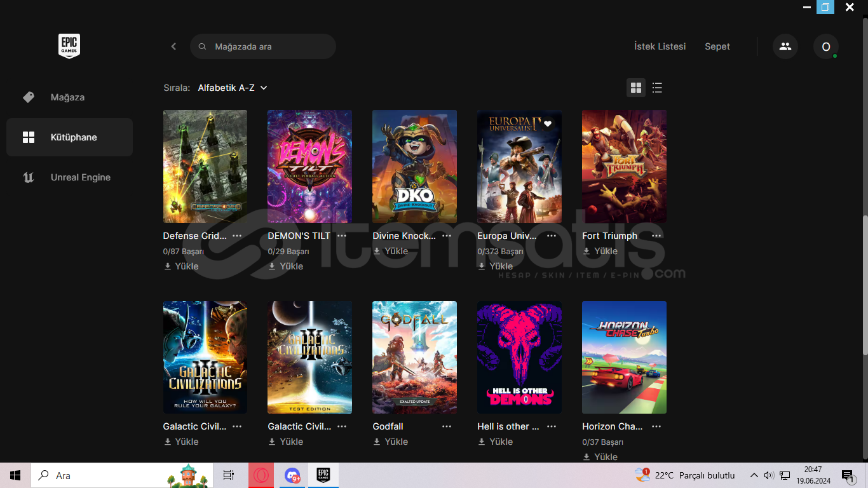
Task: Click the Mağazada ara search field
Action: click(x=263, y=46)
